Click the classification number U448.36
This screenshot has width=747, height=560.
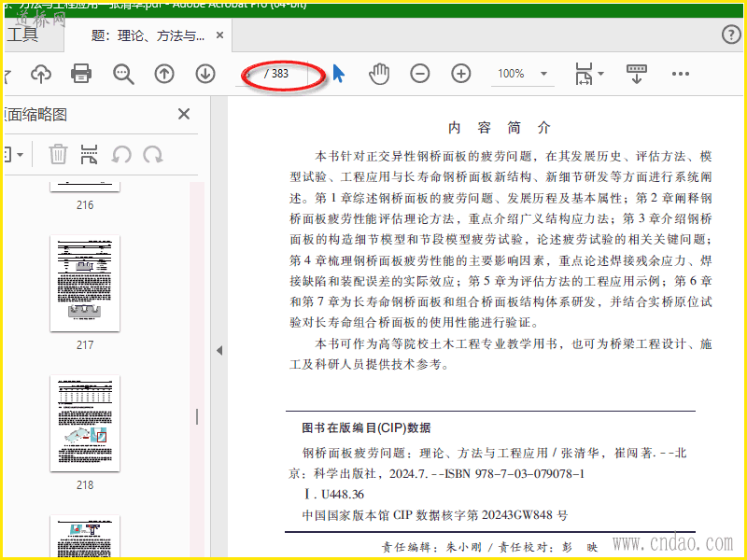click(343, 495)
